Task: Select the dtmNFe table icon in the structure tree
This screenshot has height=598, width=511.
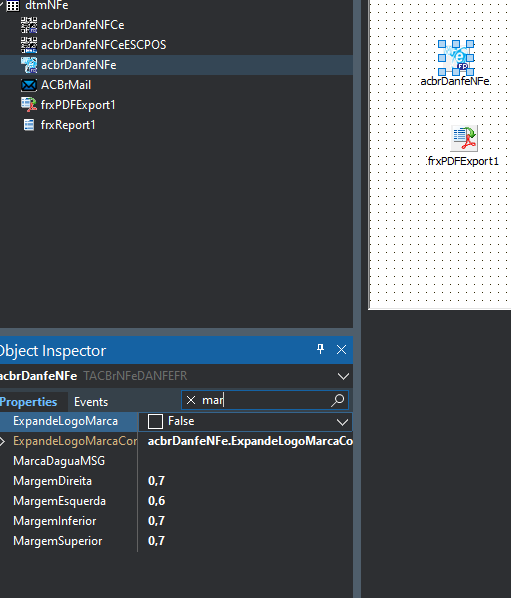Action: (13, 6)
